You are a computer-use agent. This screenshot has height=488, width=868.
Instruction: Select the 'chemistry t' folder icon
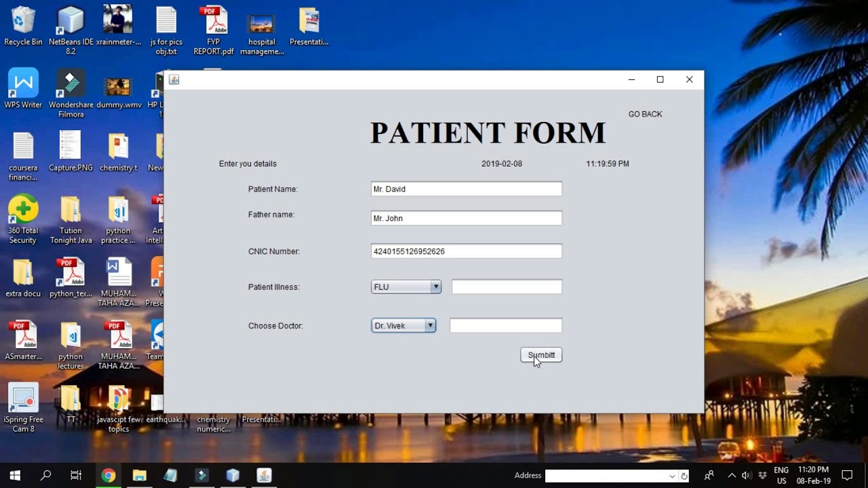coord(118,152)
